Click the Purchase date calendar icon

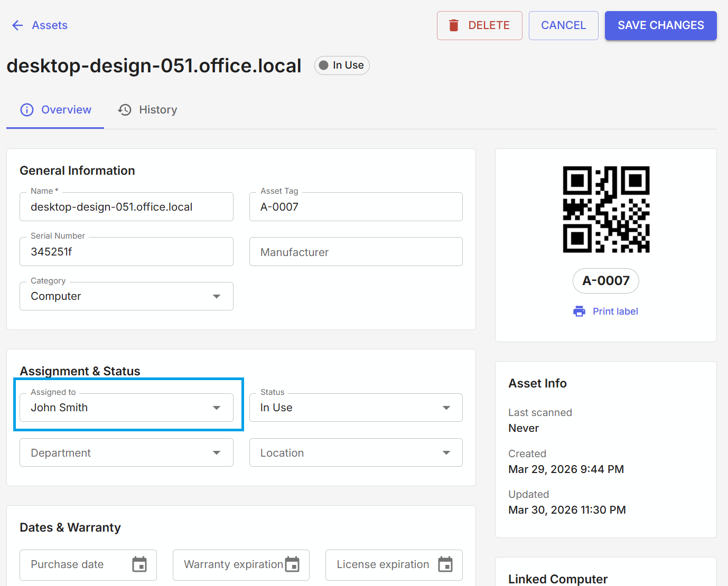(x=139, y=564)
